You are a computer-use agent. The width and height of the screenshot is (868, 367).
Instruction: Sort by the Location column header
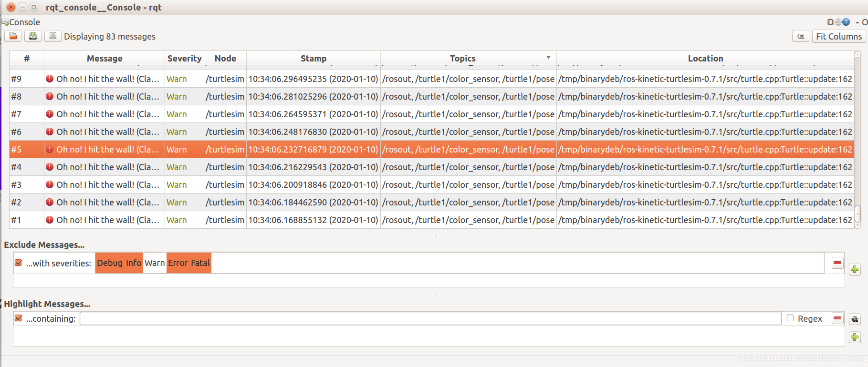705,58
